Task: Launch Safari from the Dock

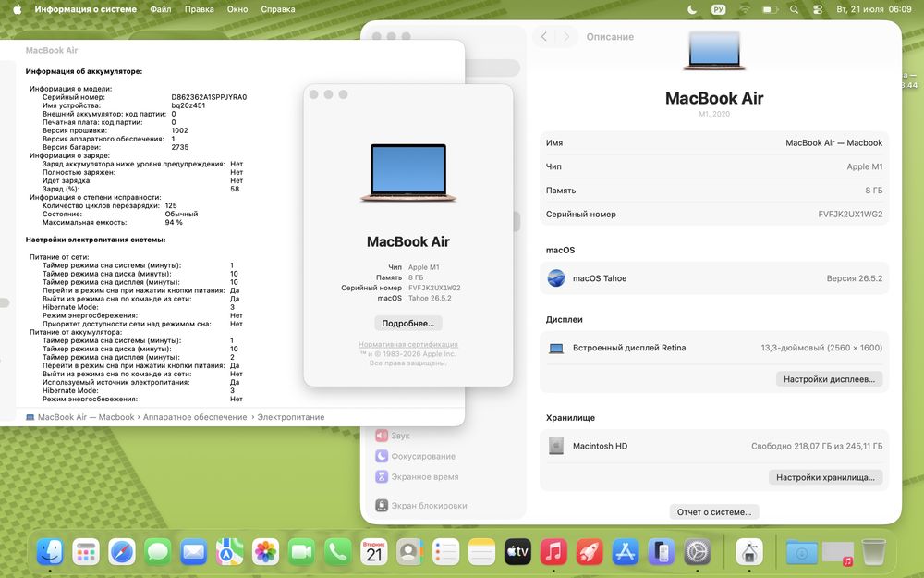Action: pos(122,553)
